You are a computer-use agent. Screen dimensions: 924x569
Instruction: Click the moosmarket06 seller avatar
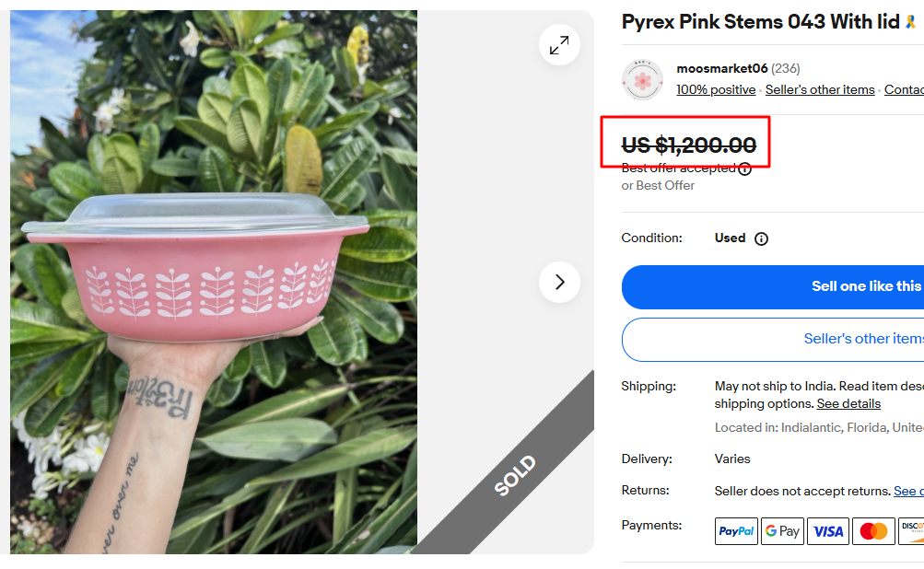tap(642, 80)
